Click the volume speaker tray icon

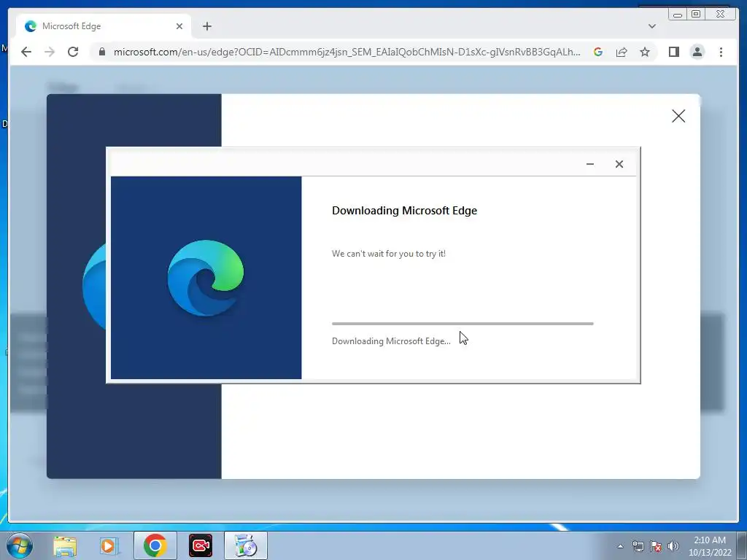(673, 546)
